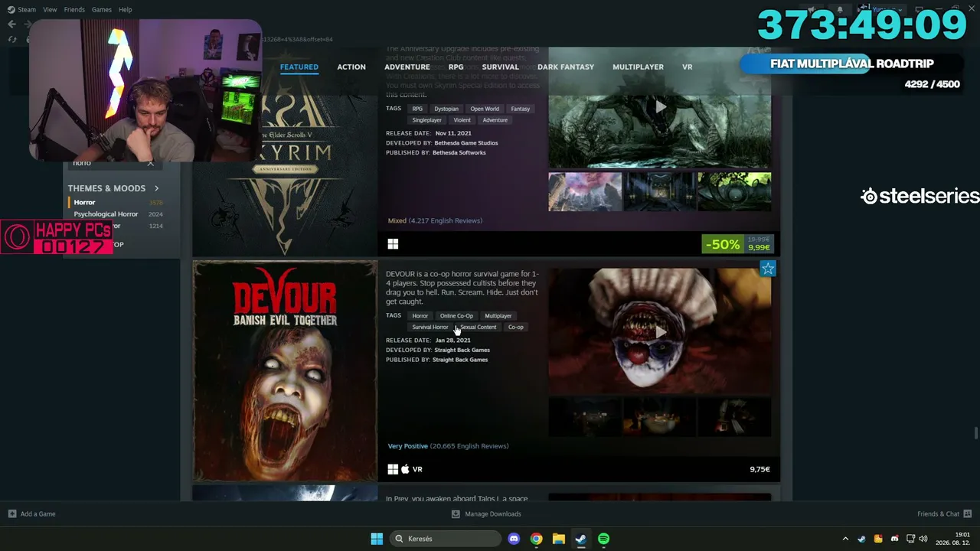Viewport: 980px width, 551px height.
Task: Open the Friends menu
Action: [74, 9]
